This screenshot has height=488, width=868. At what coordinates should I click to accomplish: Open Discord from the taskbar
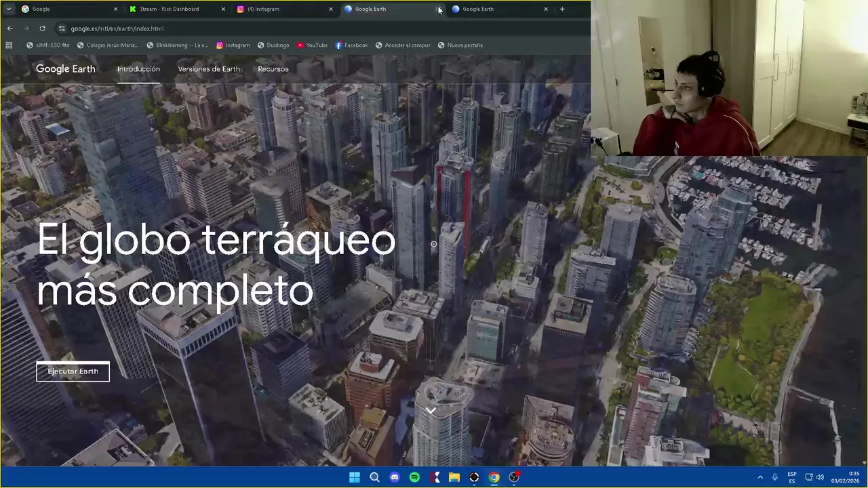[x=395, y=477]
